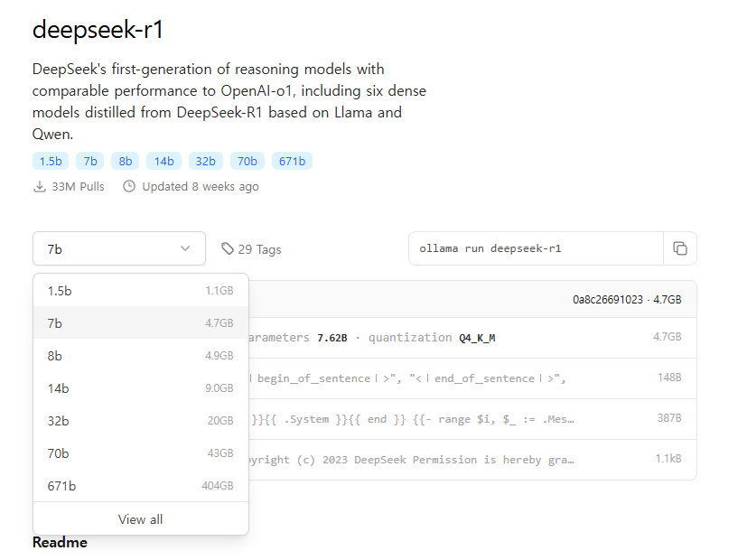Open the 29 Tags link
The height and width of the screenshot is (560, 747).
click(259, 249)
